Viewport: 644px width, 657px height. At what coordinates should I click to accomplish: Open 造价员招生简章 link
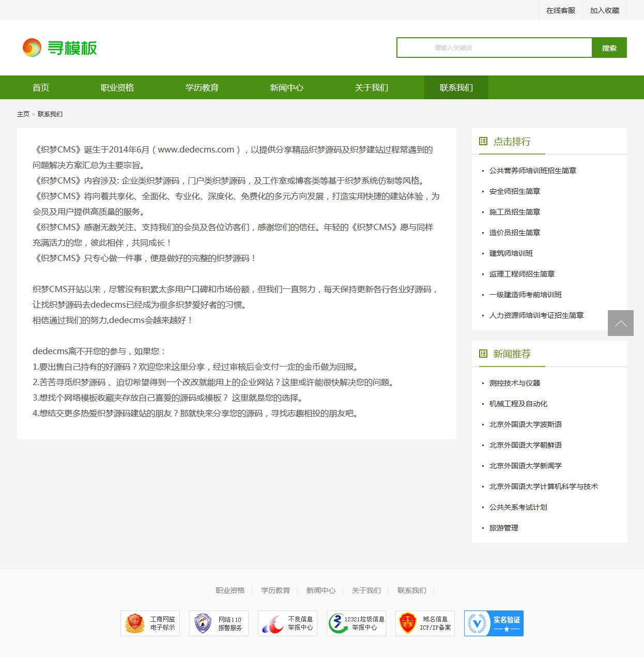click(515, 233)
